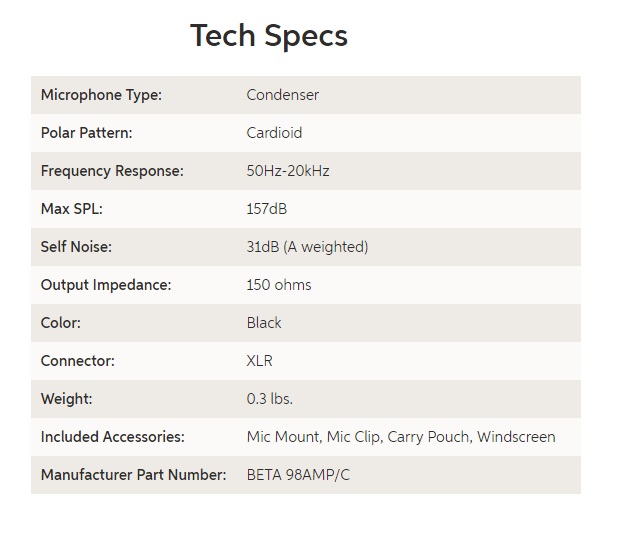Click the Self Noise label

pos(76,247)
